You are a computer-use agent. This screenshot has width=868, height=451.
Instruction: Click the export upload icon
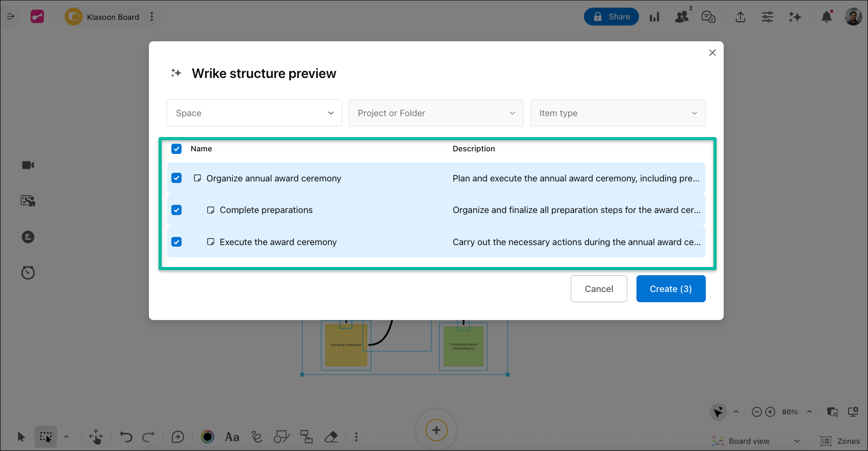point(741,17)
